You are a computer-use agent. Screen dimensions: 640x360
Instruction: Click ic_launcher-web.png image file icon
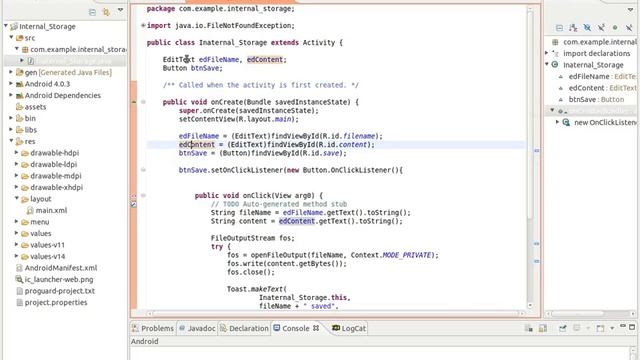(x=19, y=280)
